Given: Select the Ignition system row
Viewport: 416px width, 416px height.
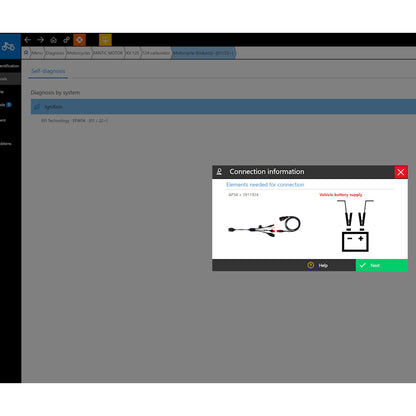Looking at the screenshot, I should tap(223, 107).
